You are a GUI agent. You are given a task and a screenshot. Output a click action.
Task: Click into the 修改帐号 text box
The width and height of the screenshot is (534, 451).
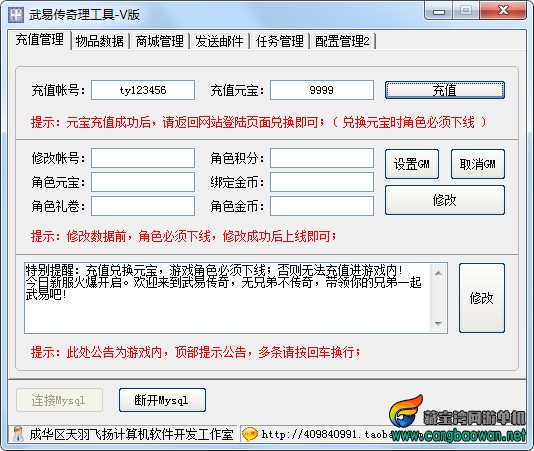coord(143,158)
